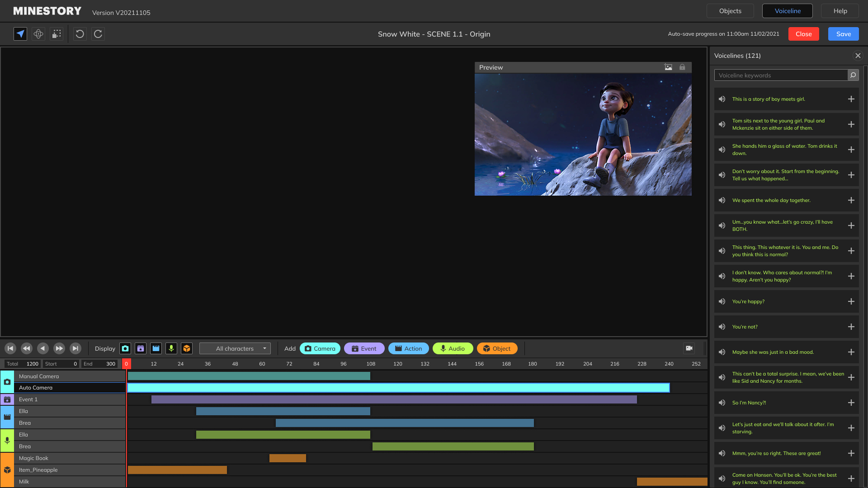Viewport: 868px width, 488px height.
Task: Click the cyan Auto Camera clip
Action: tap(398, 388)
